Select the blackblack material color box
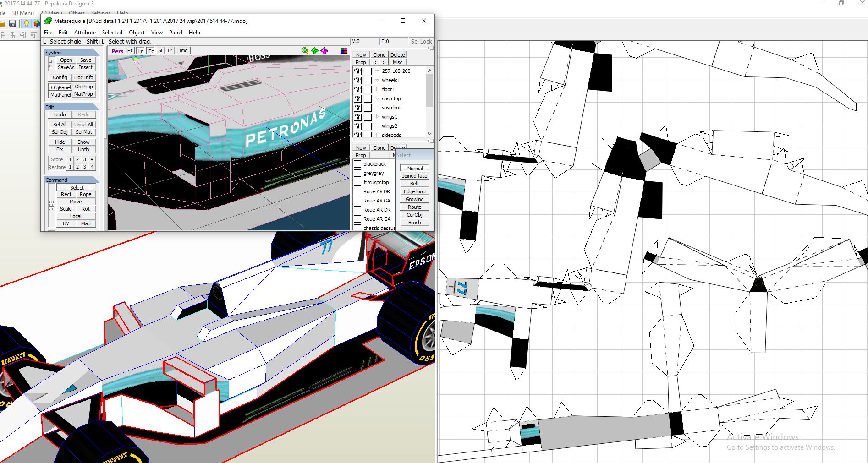This screenshot has width=868, height=463. (x=357, y=164)
